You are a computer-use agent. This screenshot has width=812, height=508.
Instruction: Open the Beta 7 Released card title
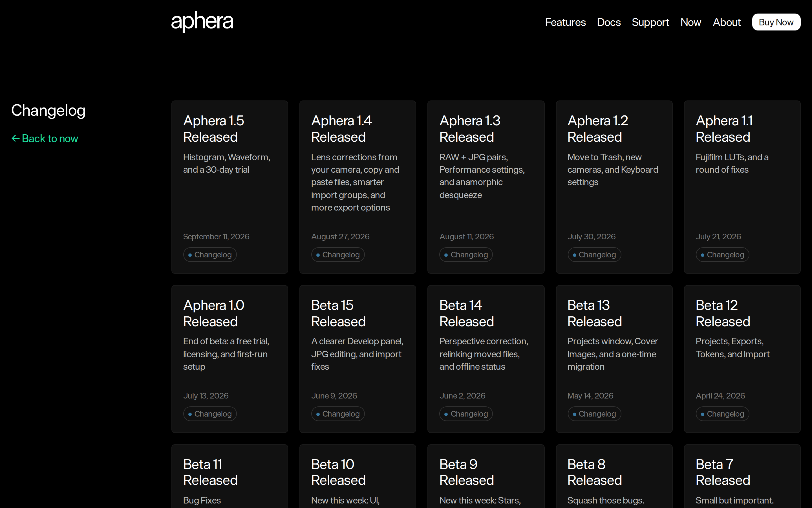click(723, 472)
